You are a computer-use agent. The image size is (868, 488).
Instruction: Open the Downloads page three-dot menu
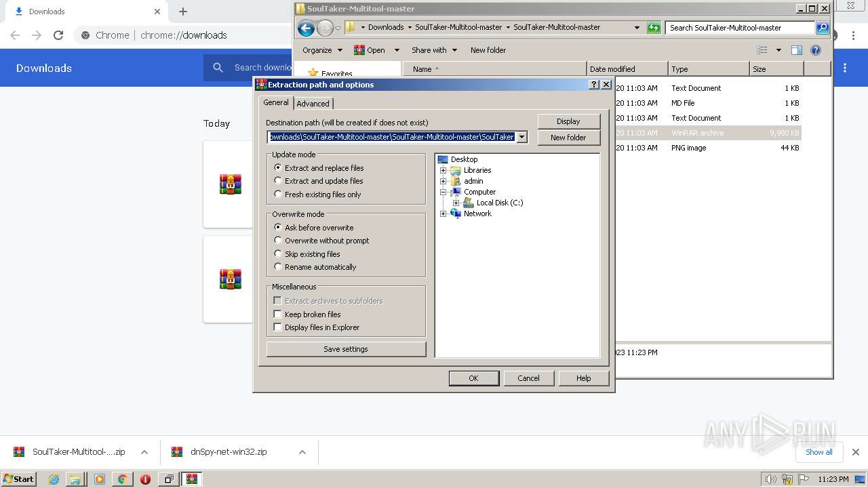(845, 68)
